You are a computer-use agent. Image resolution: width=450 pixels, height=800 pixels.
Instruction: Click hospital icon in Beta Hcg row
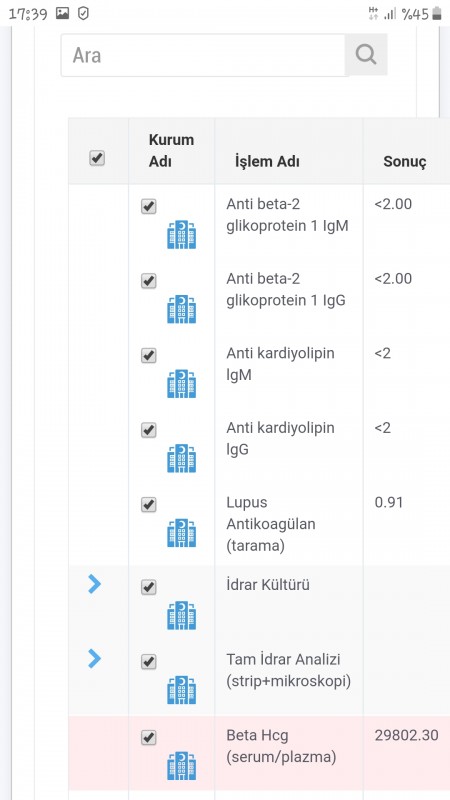coord(182,765)
